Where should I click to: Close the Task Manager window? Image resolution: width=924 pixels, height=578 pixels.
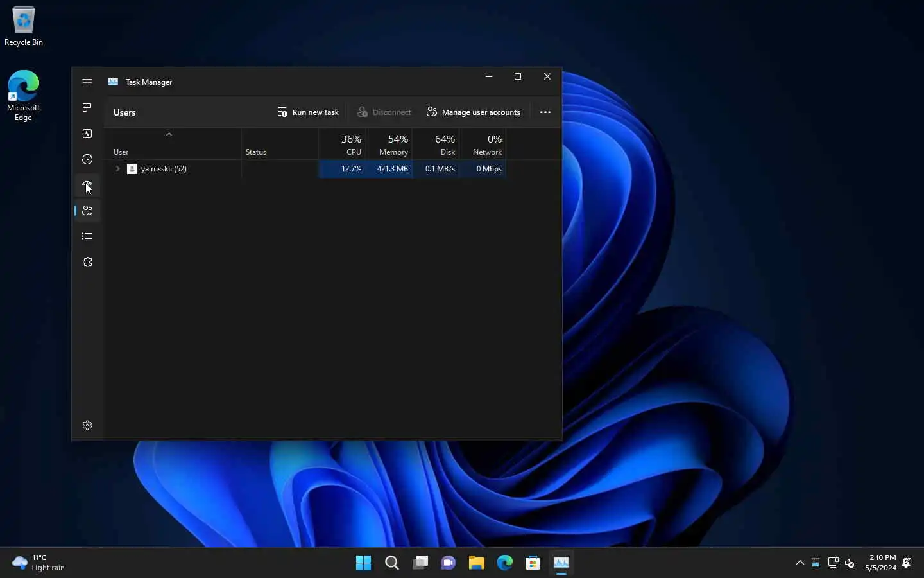click(547, 76)
